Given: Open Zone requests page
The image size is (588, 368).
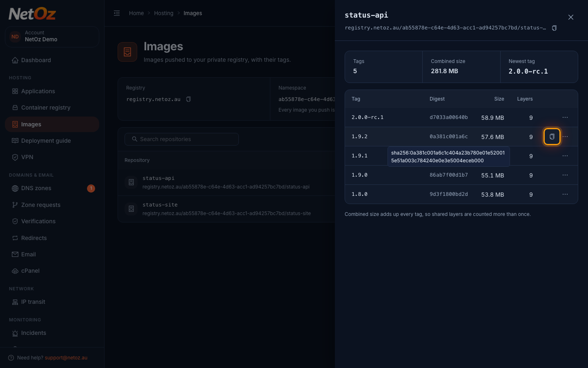Looking at the screenshot, I should click(52, 205).
